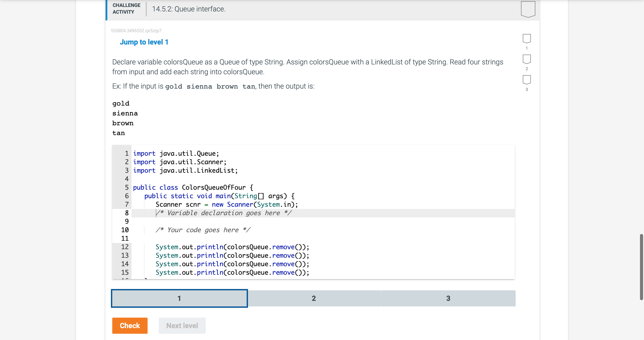Click the activity ID text 555804.3496552.qx3zqy7

136,30
